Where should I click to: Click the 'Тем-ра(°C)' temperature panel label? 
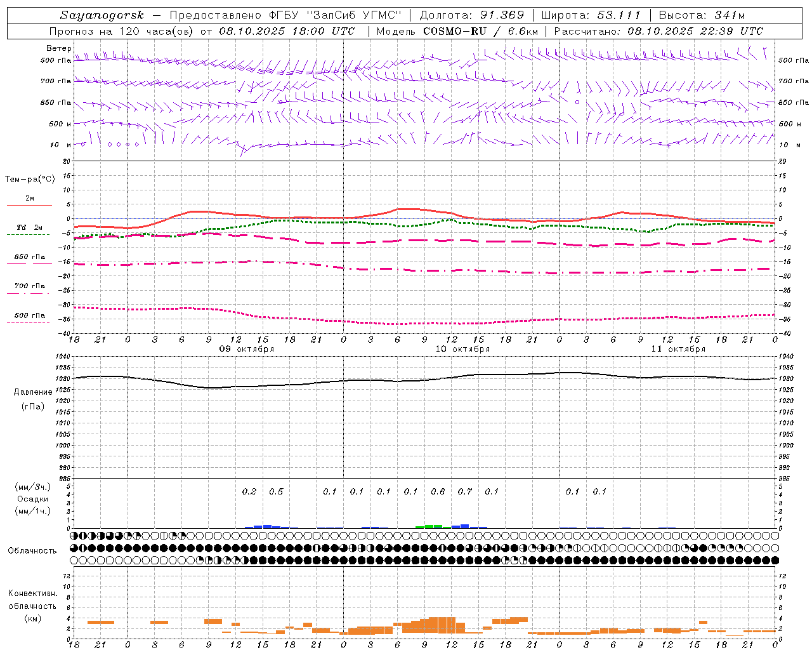point(30,180)
